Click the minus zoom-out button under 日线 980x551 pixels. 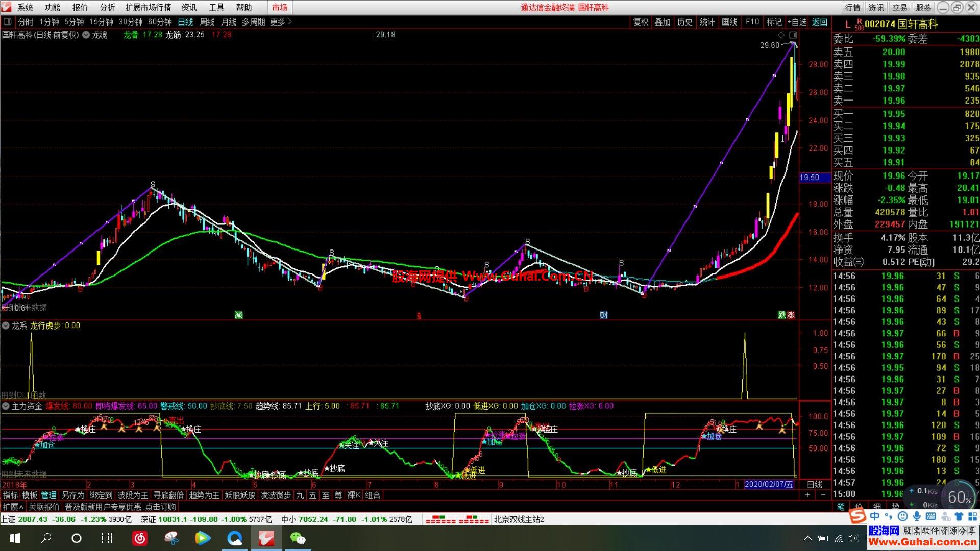(823, 495)
